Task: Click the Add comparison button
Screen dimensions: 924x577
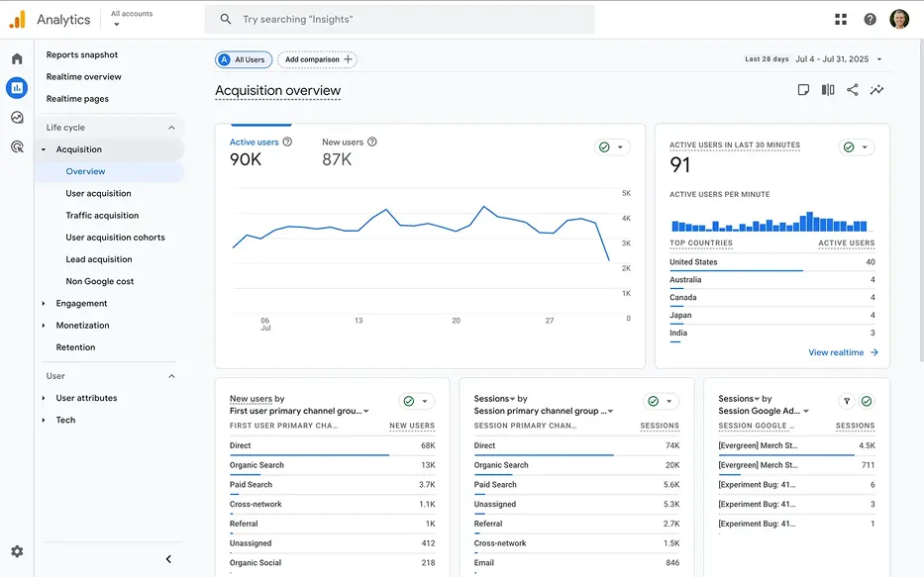Action: click(x=317, y=59)
